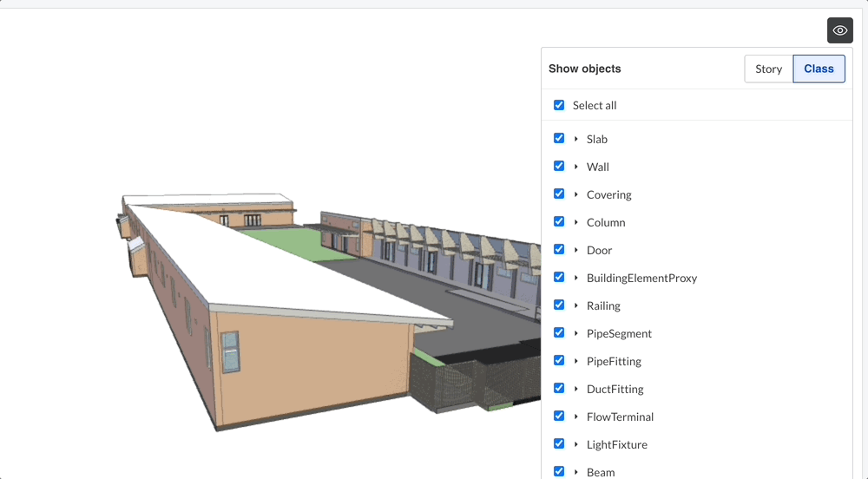Click the Select all label

click(595, 105)
